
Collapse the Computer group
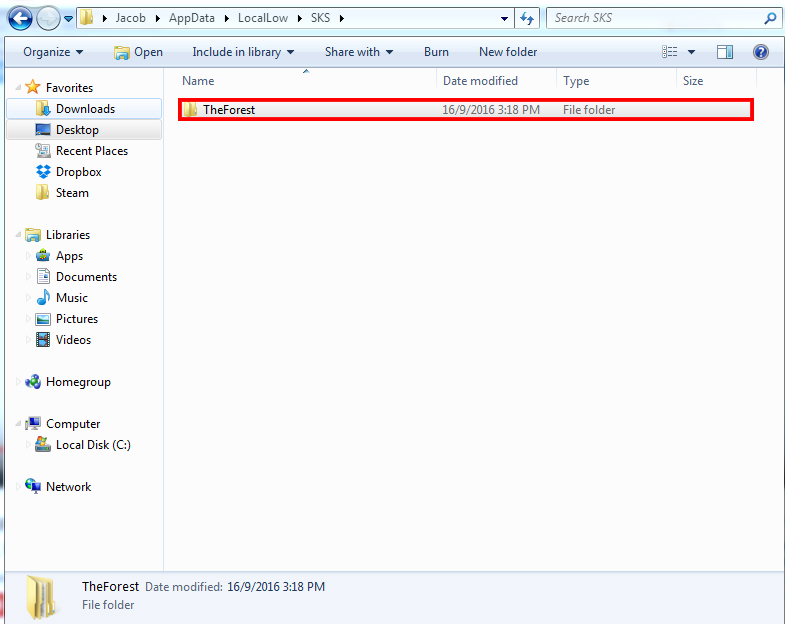pyautogui.click(x=18, y=424)
